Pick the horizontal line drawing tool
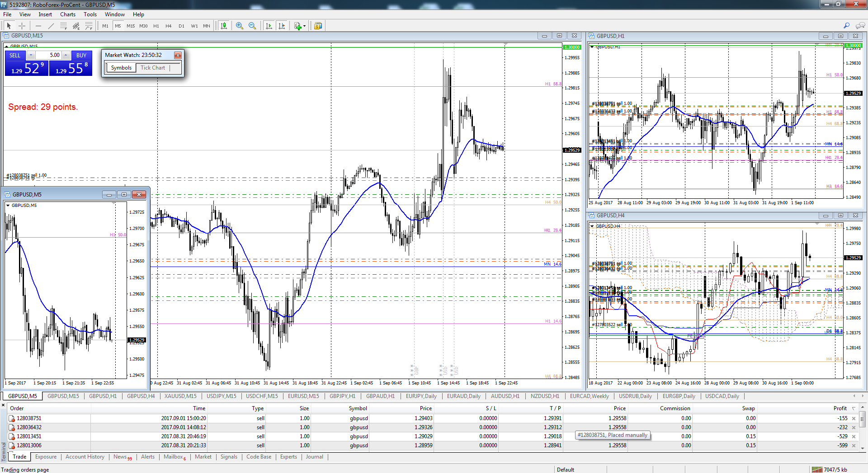The width and height of the screenshot is (868, 473). click(x=38, y=26)
